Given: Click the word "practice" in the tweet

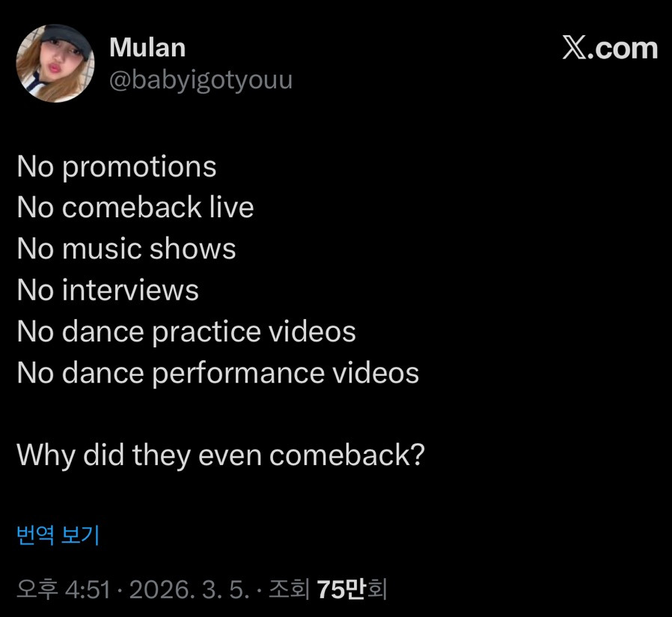Looking at the screenshot, I should 206,332.
